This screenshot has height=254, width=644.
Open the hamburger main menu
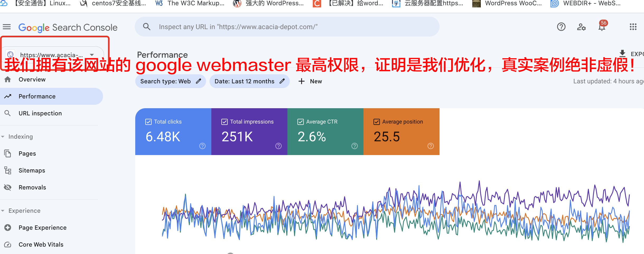[7, 27]
